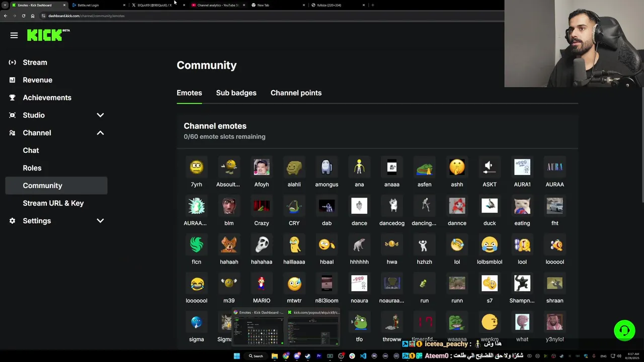The image size is (644, 362).
Task: Reload the page with refresh button
Action: point(23,16)
